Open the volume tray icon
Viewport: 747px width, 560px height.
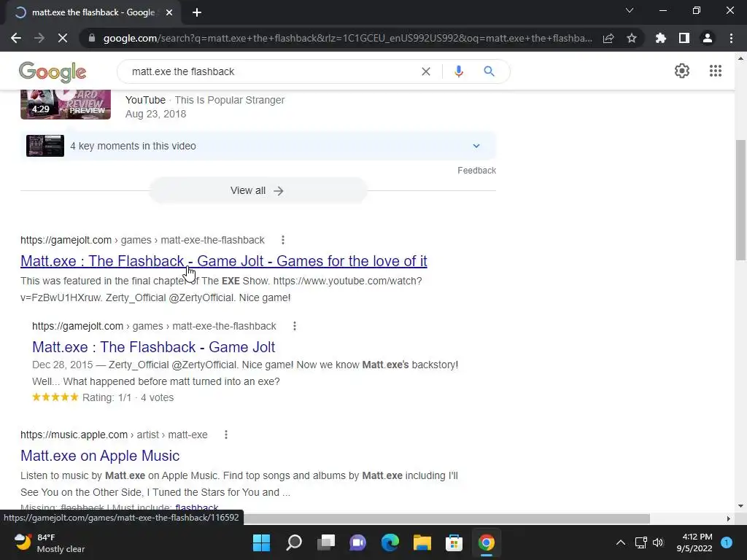[x=659, y=542]
